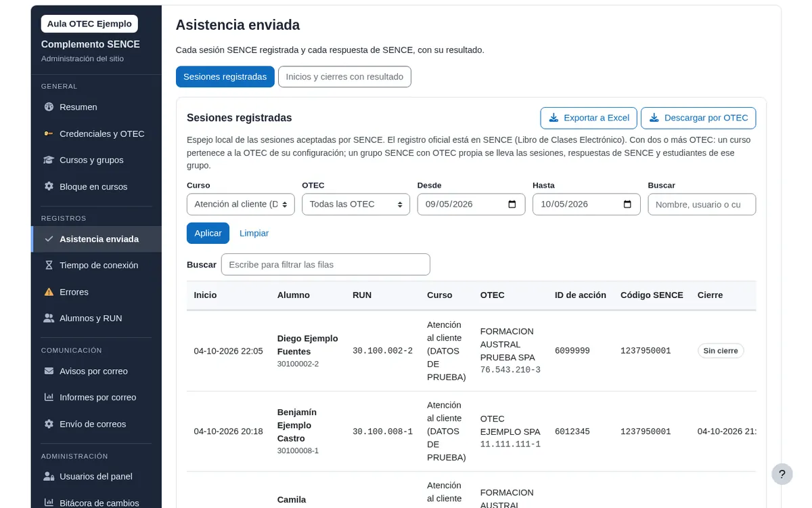The width and height of the screenshot is (812, 508).
Task: Click the hourglass icon for Tiempo de conexión
Action: (49, 266)
